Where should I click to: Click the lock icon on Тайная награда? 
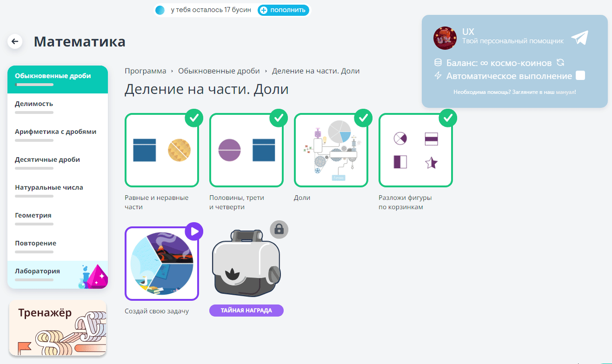click(x=278, y=229)
